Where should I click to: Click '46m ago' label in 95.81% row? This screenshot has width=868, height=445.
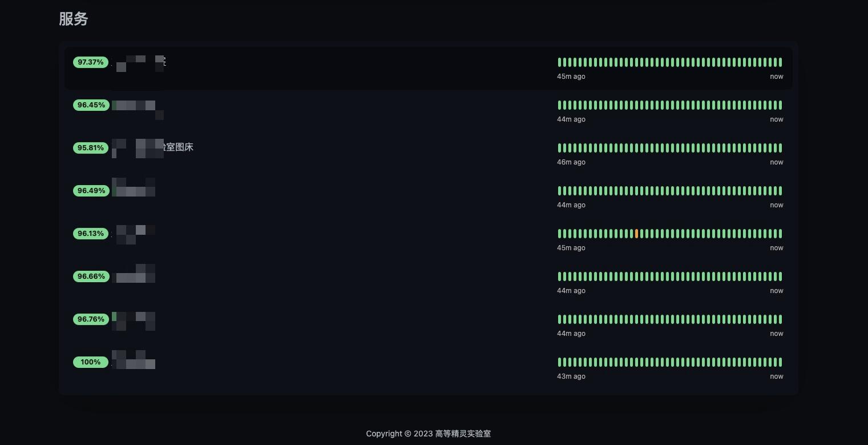(571, 162)
